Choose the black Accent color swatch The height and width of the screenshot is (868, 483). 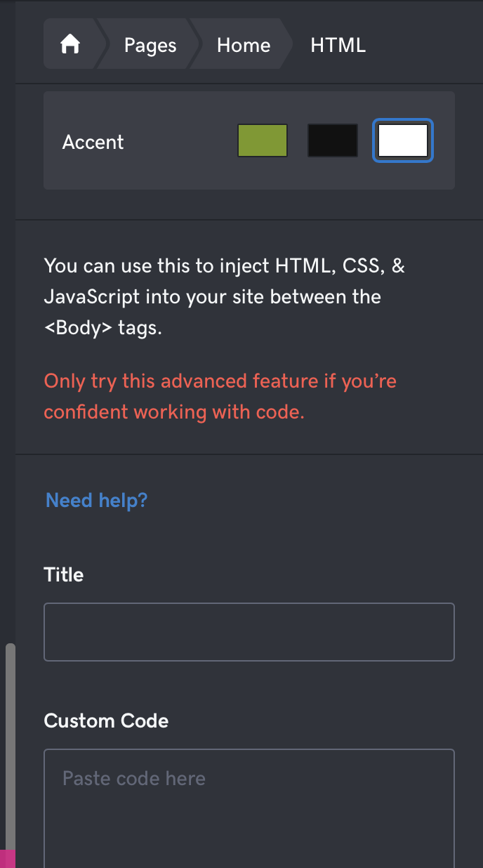[333, 140]
